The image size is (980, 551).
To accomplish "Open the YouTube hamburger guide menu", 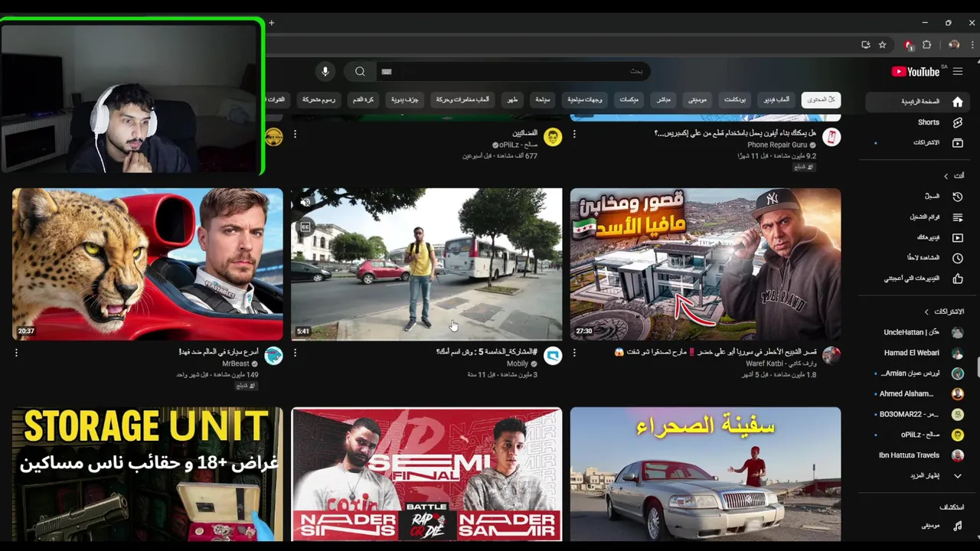I will (x=958, y=71).
